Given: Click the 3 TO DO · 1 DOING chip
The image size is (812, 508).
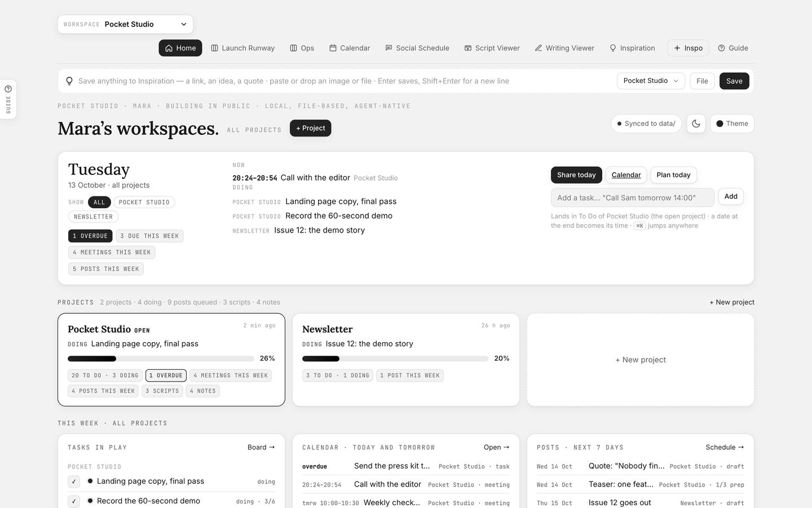Looking at the screenshot, I should (338, 375).
